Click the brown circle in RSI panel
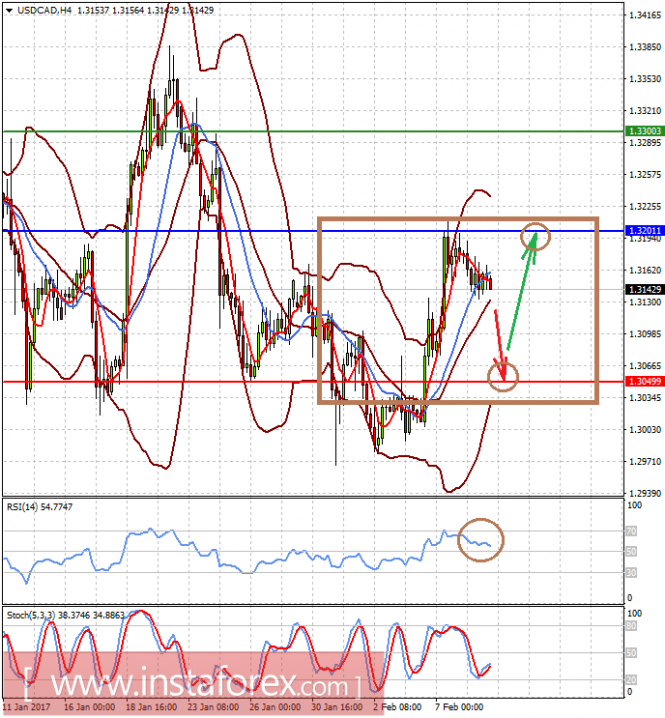Screen dimensions: 665x718 coord(481,540)
